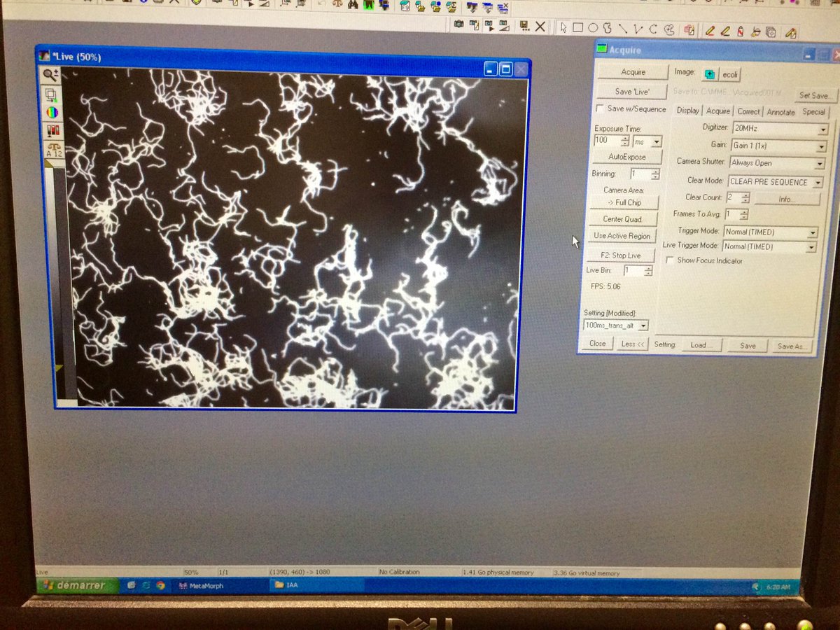
Task: Click the AutoExpose button
Action: click(x=627, y=157)
